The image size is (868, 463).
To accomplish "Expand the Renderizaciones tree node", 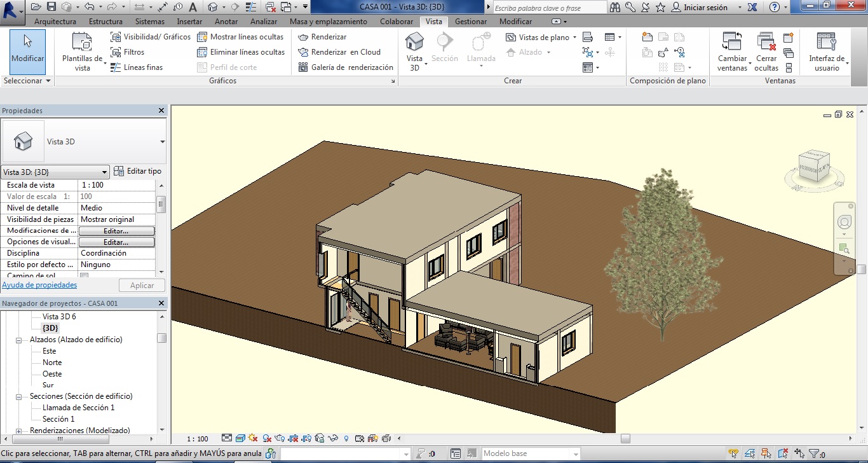I will pyautogui.click(x=19, y=431).
